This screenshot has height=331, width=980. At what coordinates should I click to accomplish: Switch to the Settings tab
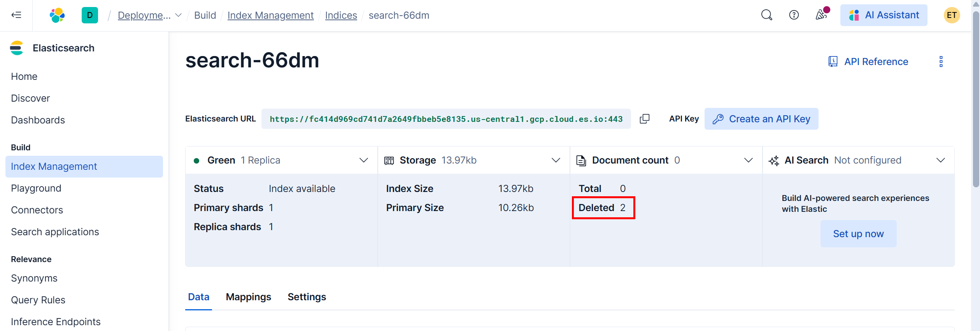tap(307, 297)
